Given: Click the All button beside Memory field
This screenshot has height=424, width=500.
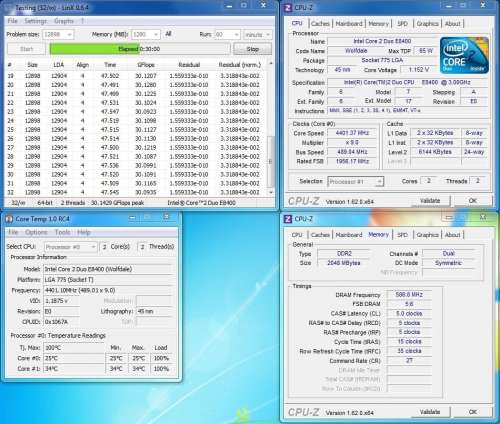Looking at the screenshot, I should 168,34.
